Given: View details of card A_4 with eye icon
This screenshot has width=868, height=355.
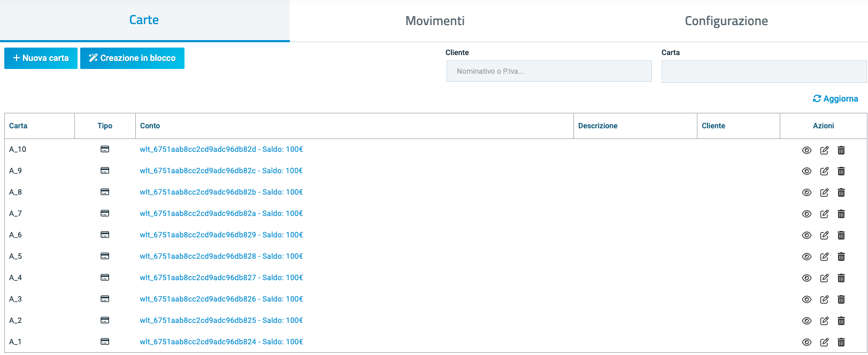Looking at the screenshot, I should pyautogui.click(x=806, y=278).
